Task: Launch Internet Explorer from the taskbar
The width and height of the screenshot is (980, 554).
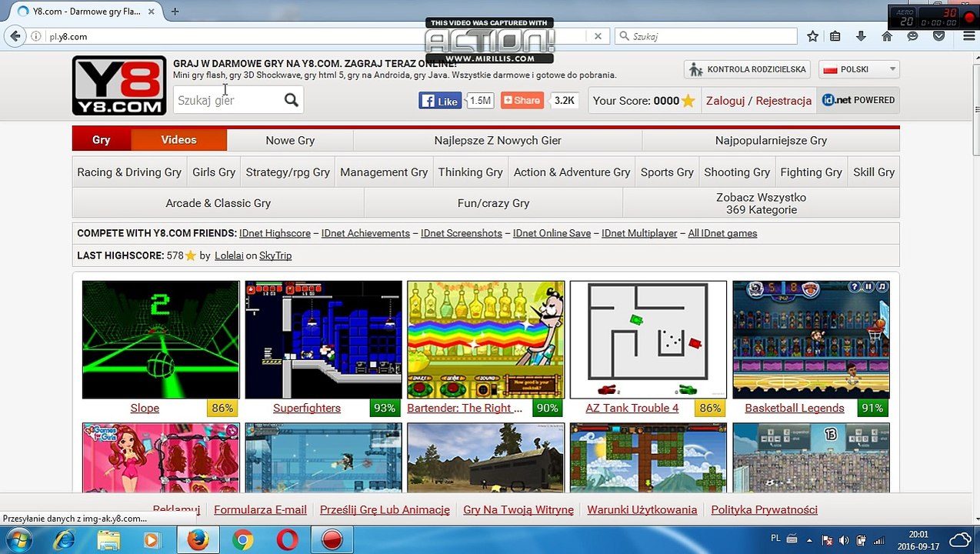Action: pos(64,540)
